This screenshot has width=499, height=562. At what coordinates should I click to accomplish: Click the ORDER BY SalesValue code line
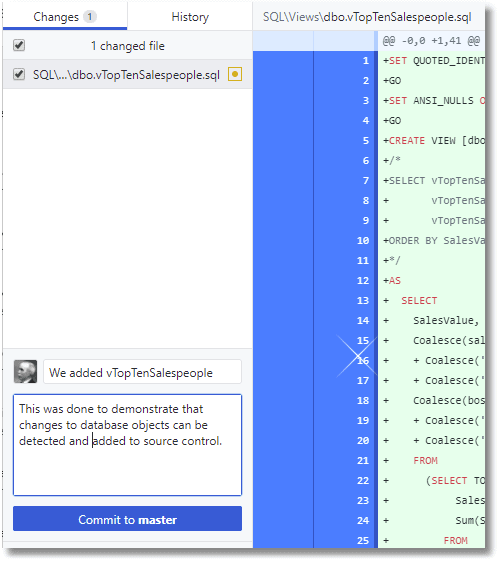(x=434, y=240)
